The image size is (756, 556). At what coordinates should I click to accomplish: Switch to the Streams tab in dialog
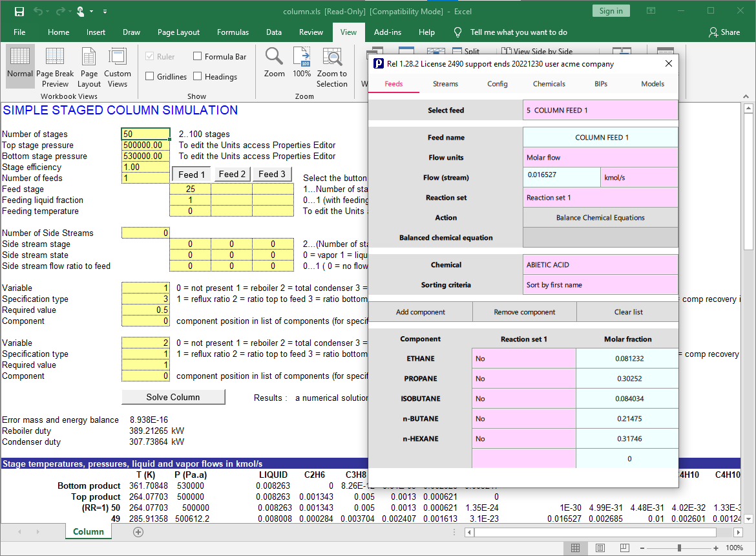pos(445,84)
